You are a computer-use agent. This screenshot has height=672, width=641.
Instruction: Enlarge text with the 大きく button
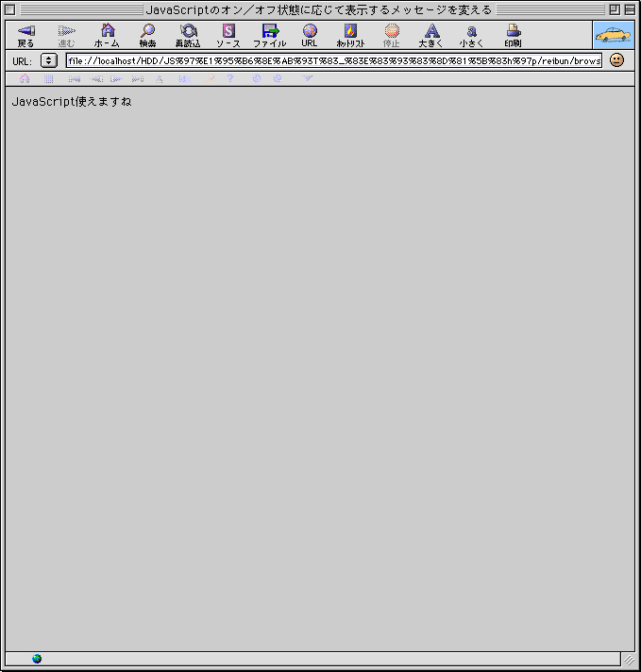(430, 36)
